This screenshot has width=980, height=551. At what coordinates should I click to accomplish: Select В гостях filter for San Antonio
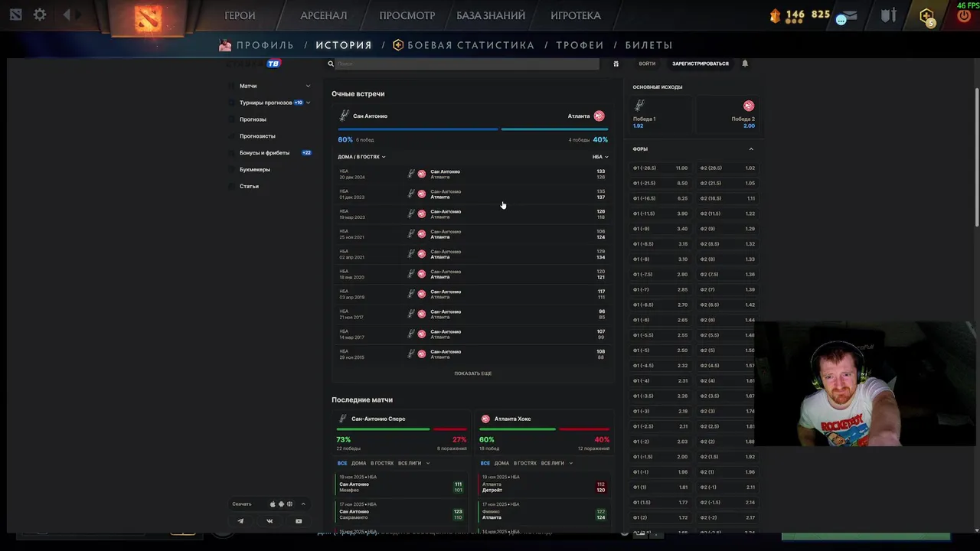coord(382,463)
